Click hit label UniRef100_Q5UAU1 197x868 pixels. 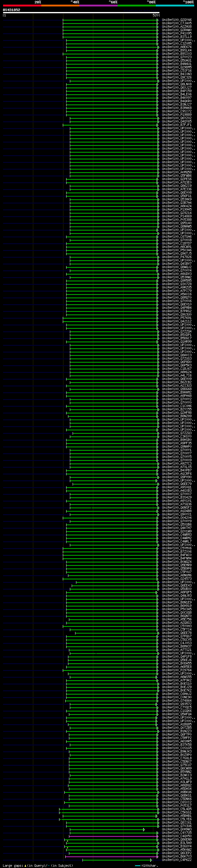pos(177,61)
